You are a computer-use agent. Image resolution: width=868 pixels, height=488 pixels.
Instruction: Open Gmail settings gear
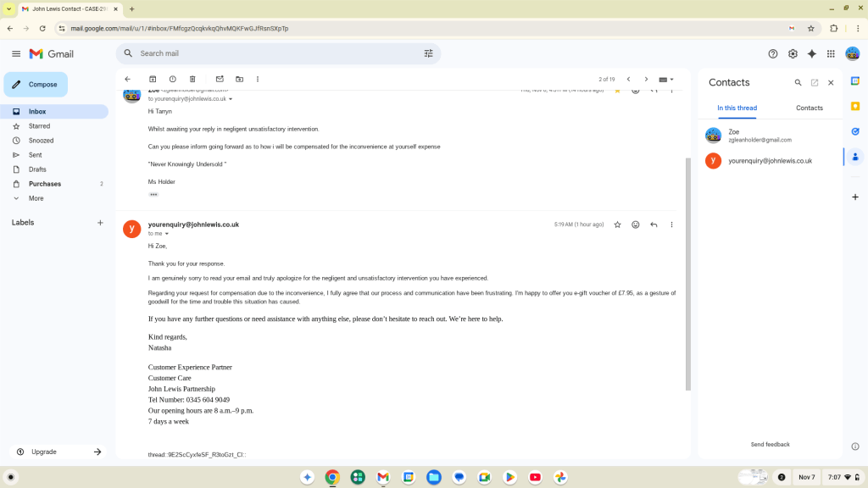point(793,53)
